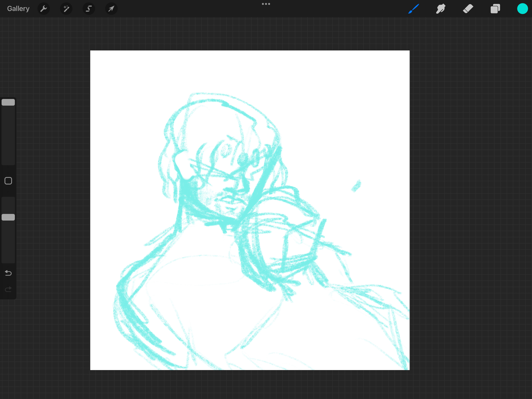Open the Adjustments magic wand menu

point(66,9)
